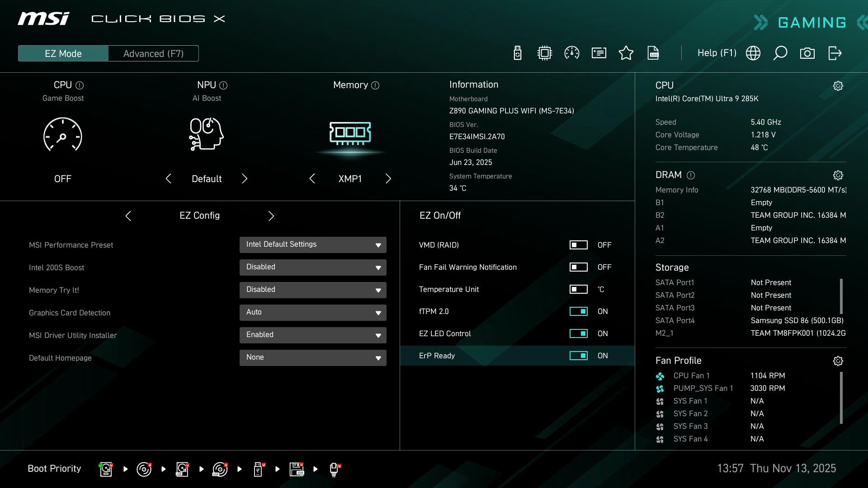Switch to Advanced (F7) tab
This screenshot has width=868, height=488.
tap(153, 53)
